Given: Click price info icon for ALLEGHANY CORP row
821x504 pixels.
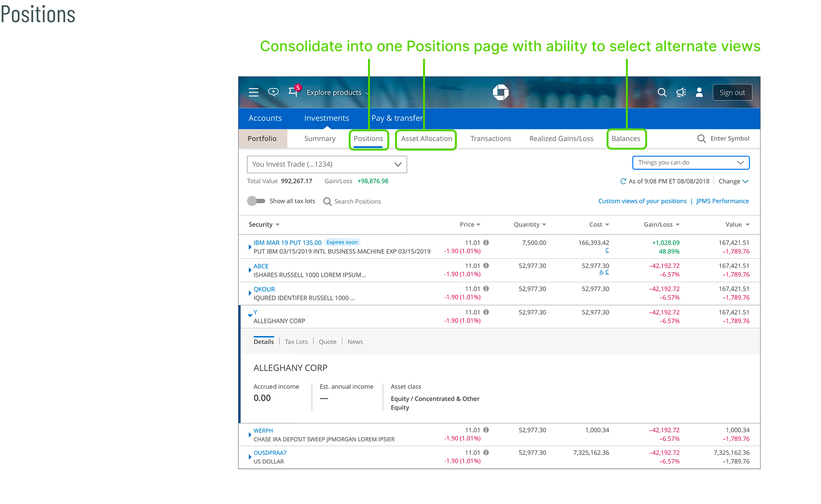Looking at the screenshot, I should click(x=486, y=312).
